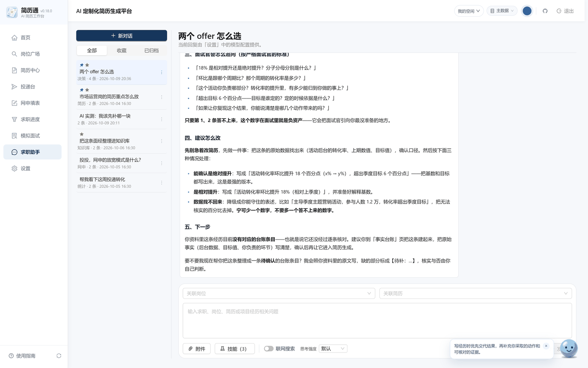Start a 新对话

click(122, 36)
